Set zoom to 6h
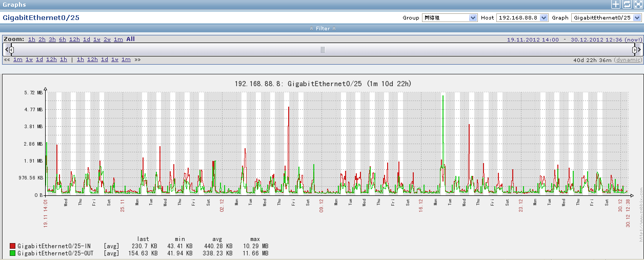Screen dimensions: 644x260 [63, 39]
